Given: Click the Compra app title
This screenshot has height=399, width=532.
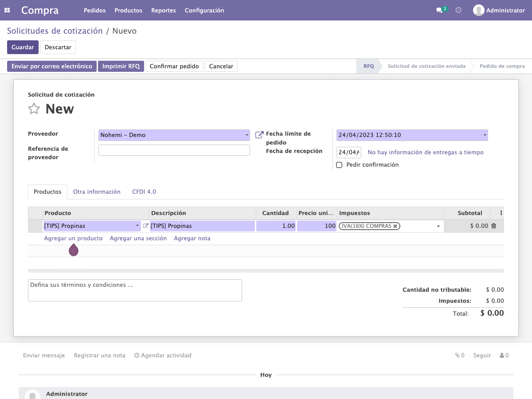Looking at the screenshot, I should (x=40, y=10).
